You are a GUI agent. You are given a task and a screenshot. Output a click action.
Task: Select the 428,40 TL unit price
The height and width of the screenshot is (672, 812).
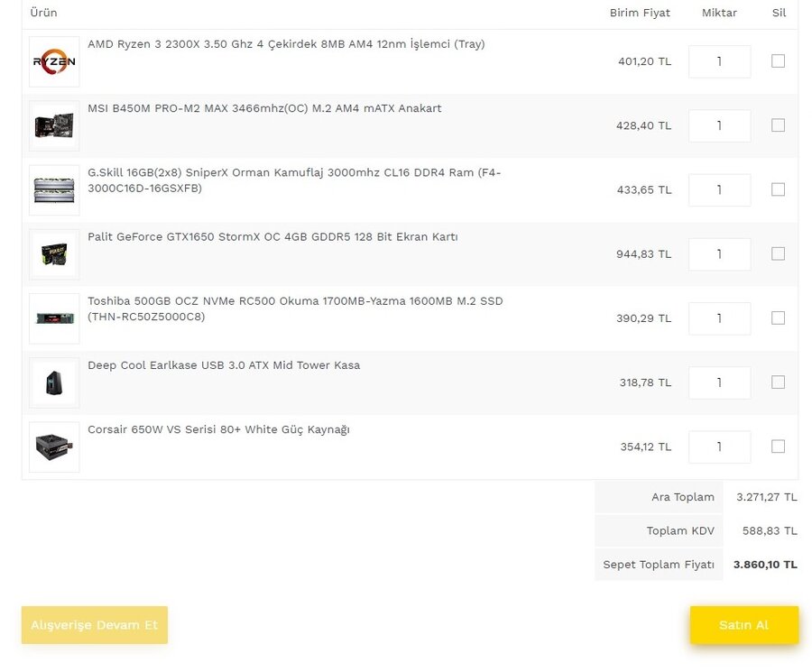coord(643,125)
